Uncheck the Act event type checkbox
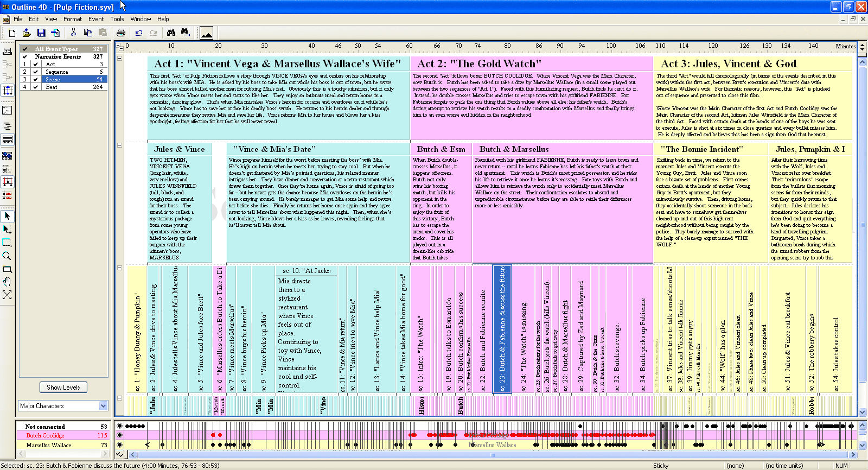Viewport: 868px width, 470px height. 35,64
